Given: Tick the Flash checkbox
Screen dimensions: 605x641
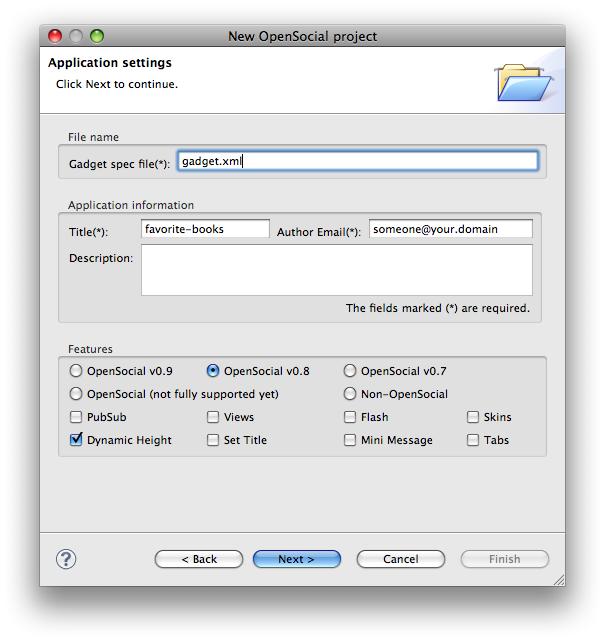Looking at the screenshot, I should point(350,417).
